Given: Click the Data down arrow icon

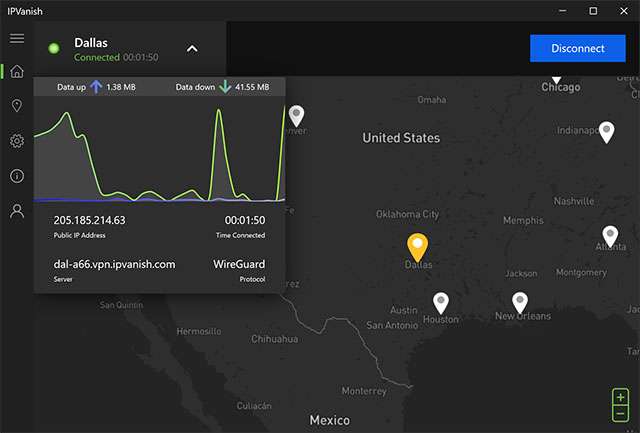Looking at the screenshot, I should 225,87.
